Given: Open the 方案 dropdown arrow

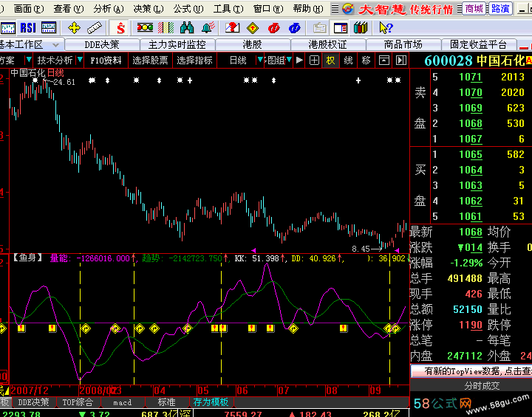Looking at the screenshot, I should [29, 60].
